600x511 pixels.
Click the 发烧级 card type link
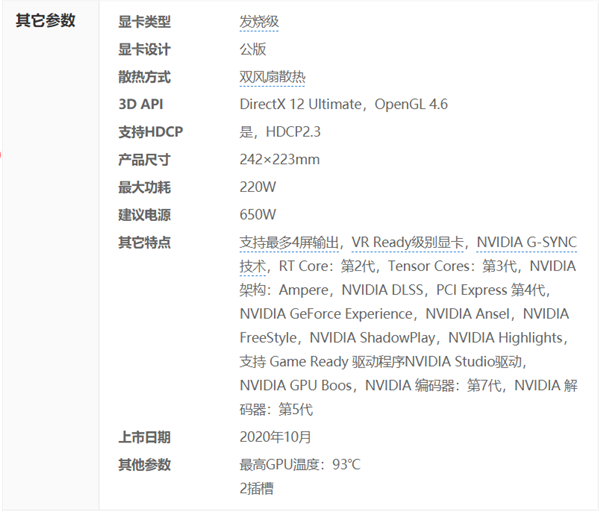click(259, 21)
